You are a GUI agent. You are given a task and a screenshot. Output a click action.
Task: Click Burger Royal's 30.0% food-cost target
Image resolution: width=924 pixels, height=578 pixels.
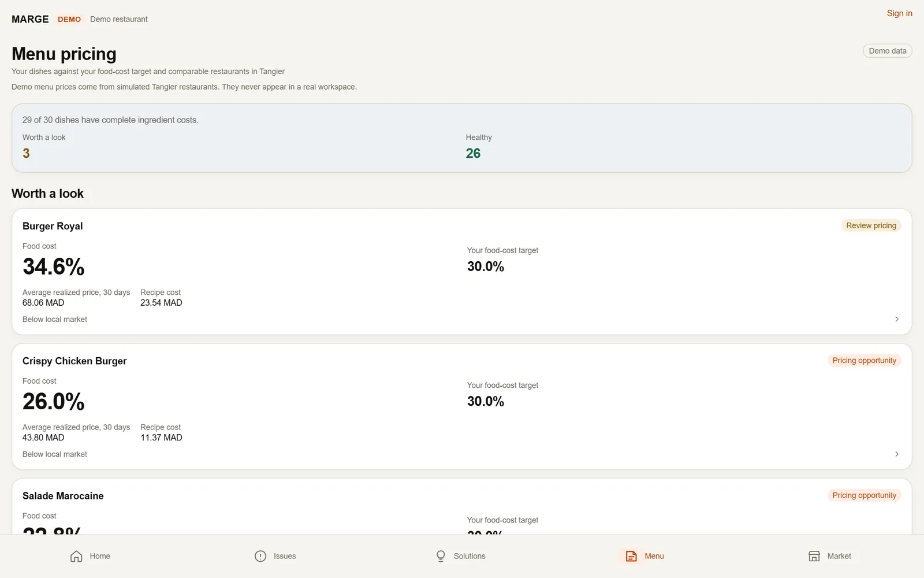486,266
